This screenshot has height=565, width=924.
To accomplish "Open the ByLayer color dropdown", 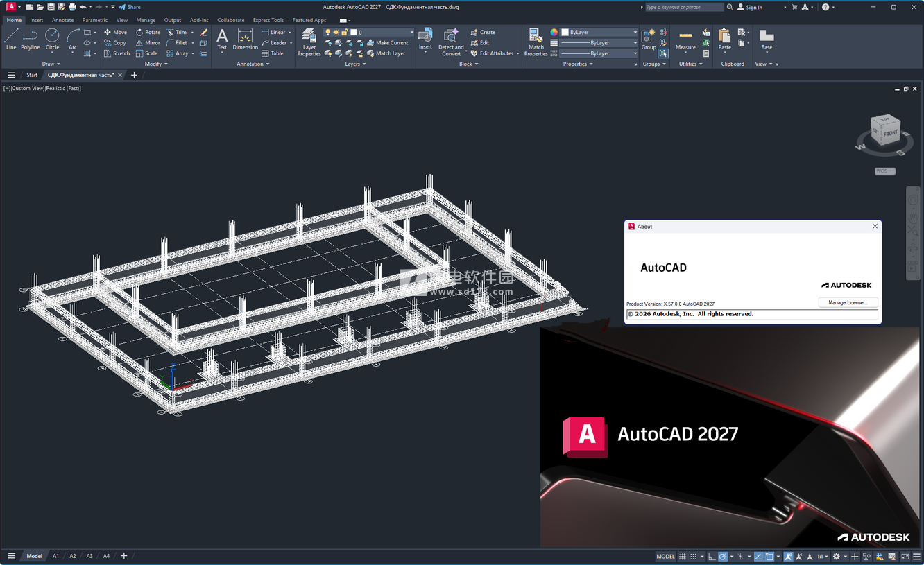I will click(600, 32).
